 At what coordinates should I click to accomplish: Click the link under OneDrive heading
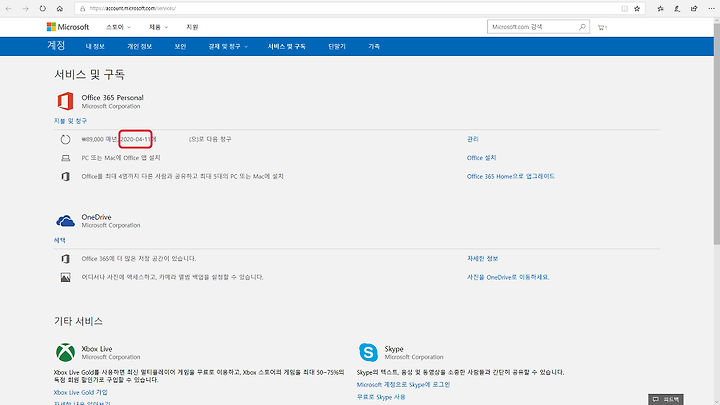click(60, 240)
